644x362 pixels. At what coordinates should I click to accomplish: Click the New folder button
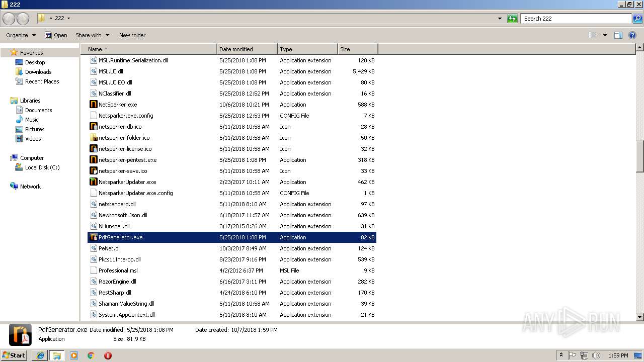tap(132, 35)
